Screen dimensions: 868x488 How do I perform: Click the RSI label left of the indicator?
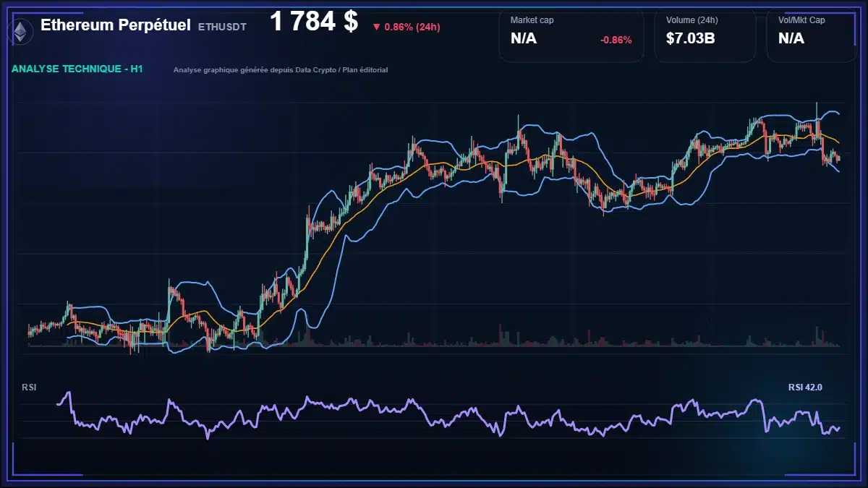[x=29, y=388]
